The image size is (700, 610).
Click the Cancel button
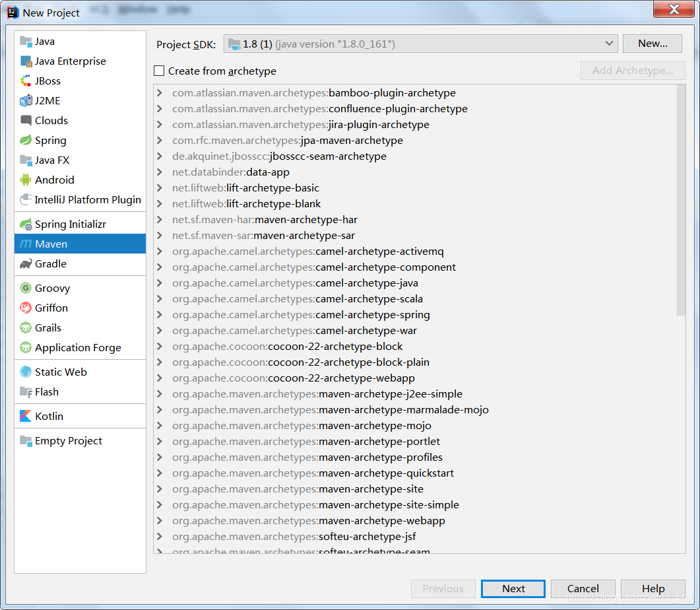click(x=583, y=589)
